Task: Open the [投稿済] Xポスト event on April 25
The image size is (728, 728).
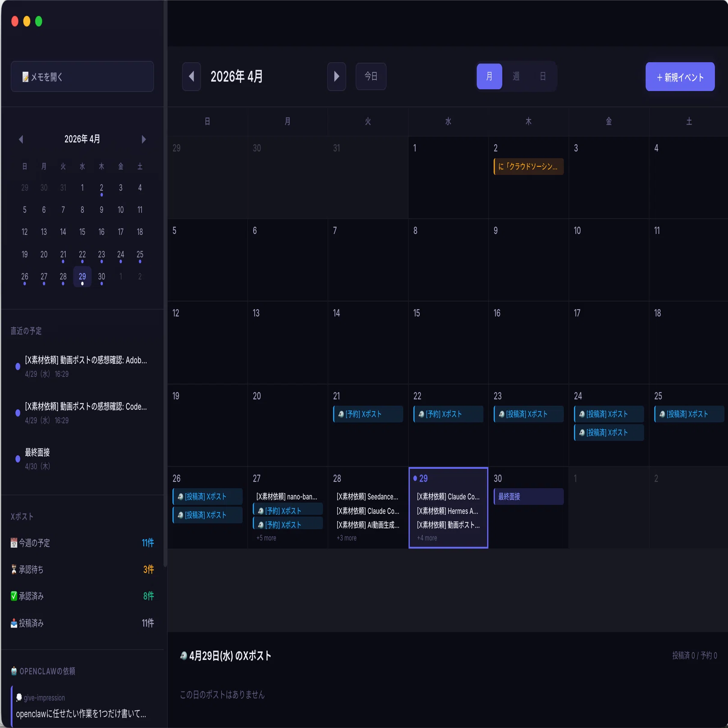Action: [689, 414]
